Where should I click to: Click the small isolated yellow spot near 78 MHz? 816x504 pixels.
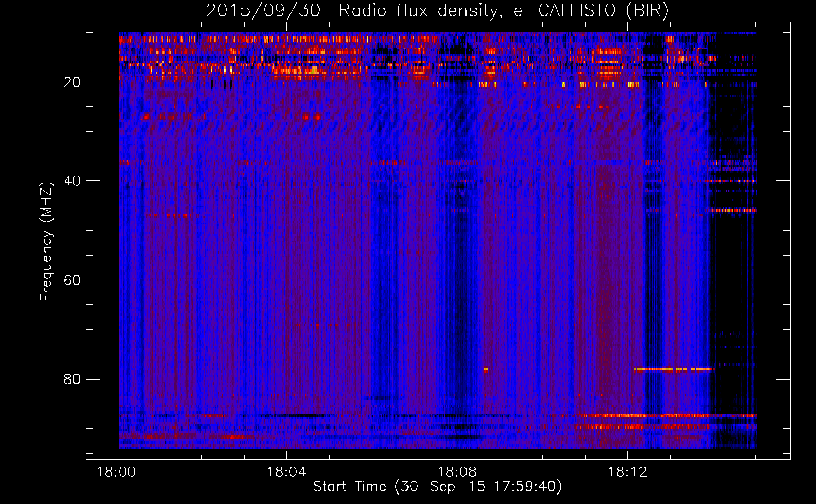pos(486,369)
